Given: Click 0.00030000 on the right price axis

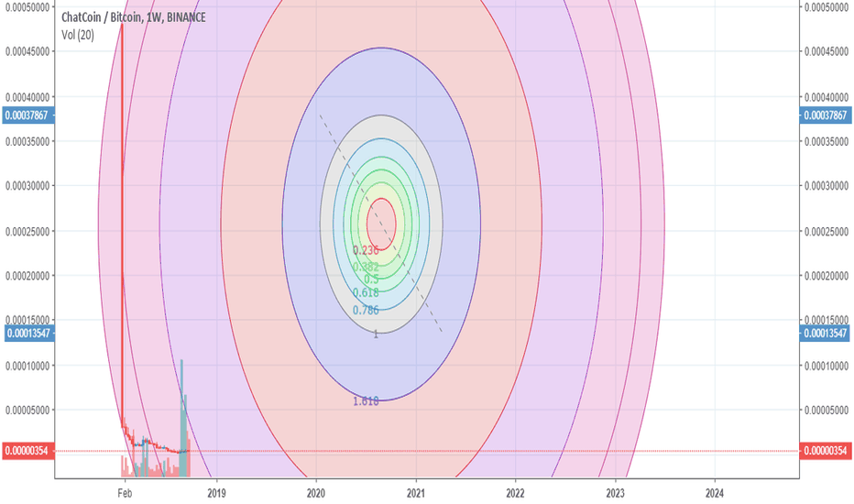Looking at the screenshot, I should coord(827,186).
